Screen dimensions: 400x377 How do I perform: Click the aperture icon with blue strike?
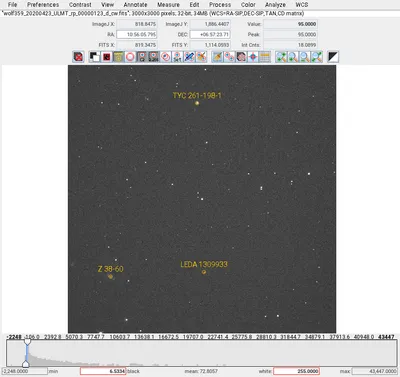point(189,57)
